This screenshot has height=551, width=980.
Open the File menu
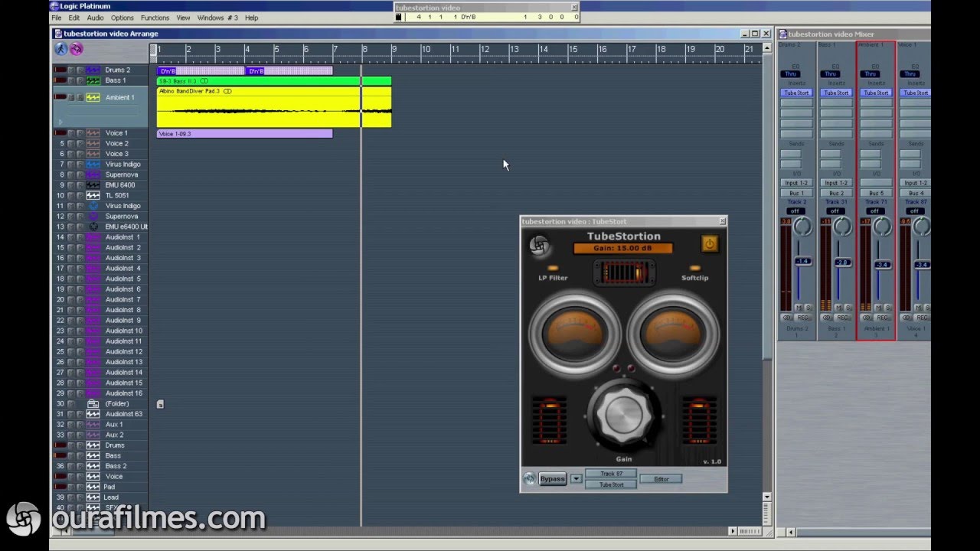click(57, 18)
